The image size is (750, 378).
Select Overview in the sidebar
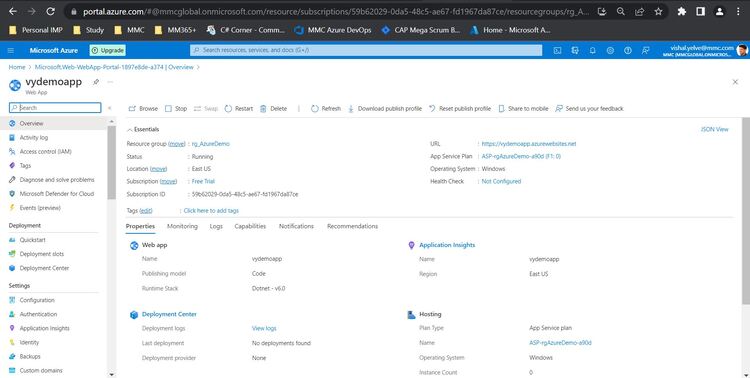click(31, 123)
